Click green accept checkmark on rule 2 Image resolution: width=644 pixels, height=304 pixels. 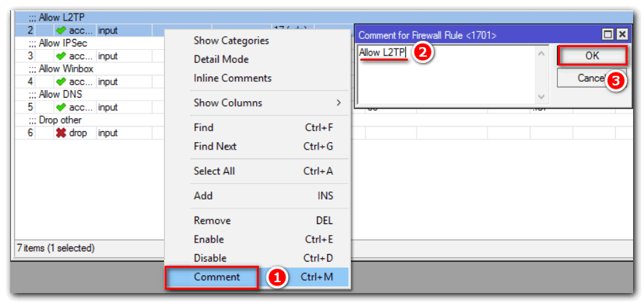pos(61,30)
